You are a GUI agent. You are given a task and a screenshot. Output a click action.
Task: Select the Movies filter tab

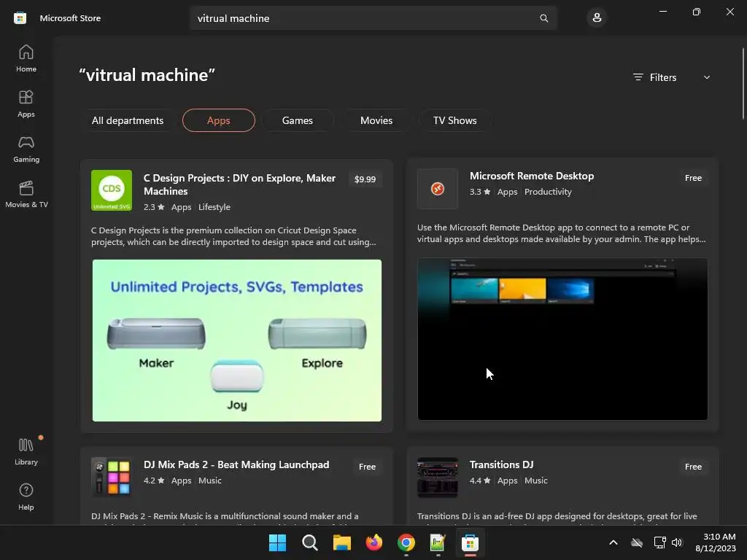[376, 120]
